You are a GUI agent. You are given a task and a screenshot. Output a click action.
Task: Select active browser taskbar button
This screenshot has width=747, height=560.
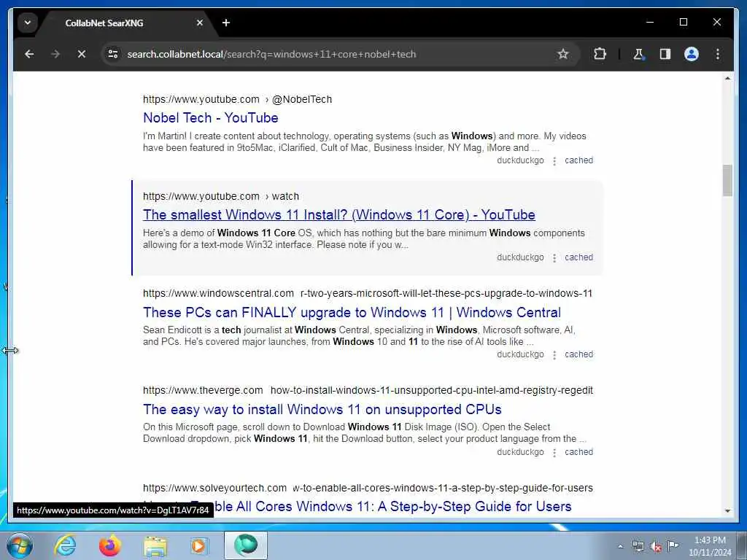tap(246, 545)
